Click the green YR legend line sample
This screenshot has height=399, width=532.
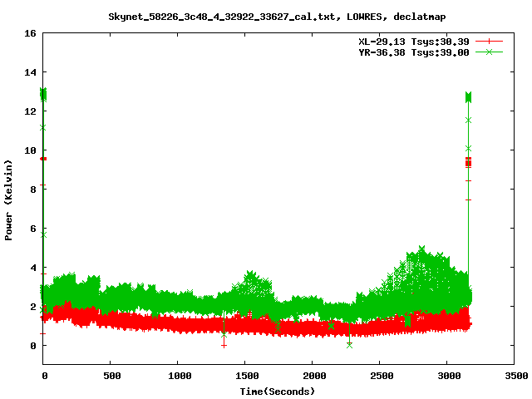pyautogui.click(x=489, y=52)
